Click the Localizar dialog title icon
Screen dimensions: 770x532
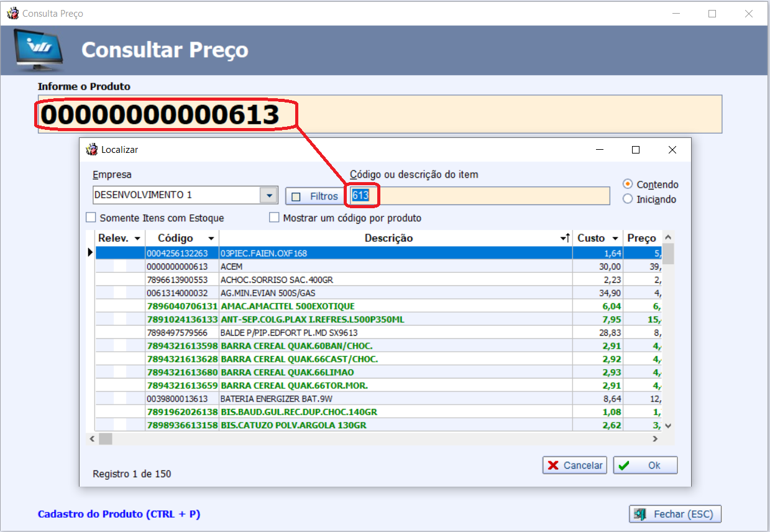pyautogui.click(x=92, y=150)
